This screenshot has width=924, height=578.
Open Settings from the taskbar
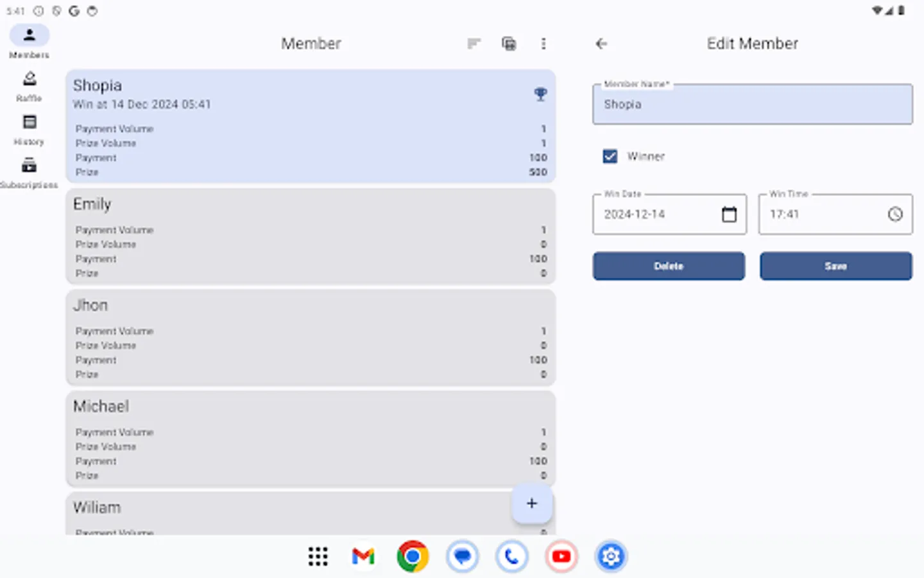coord(611,556)
